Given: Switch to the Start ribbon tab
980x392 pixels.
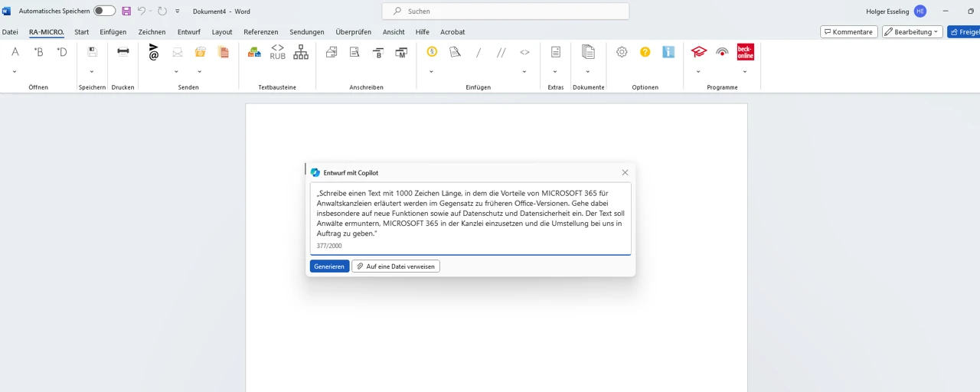Looking at the screenshot, I should pyautogui.click(x=81, y=32).
